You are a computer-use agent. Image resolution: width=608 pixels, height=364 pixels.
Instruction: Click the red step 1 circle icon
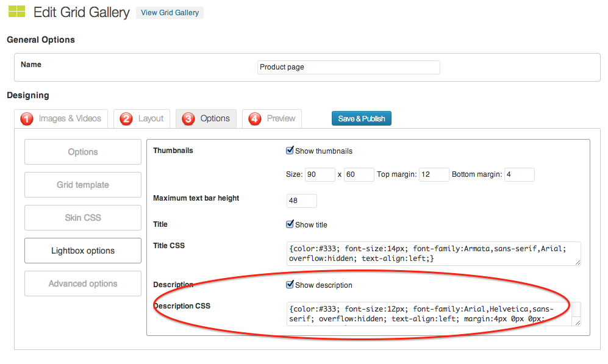pyautogui.click(x=27, y=119)
